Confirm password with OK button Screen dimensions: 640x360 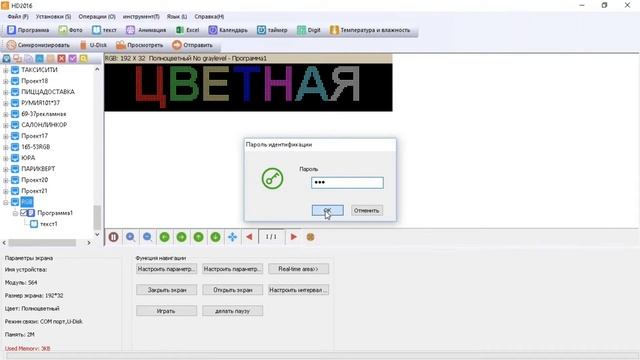click(x=327, y=210)
